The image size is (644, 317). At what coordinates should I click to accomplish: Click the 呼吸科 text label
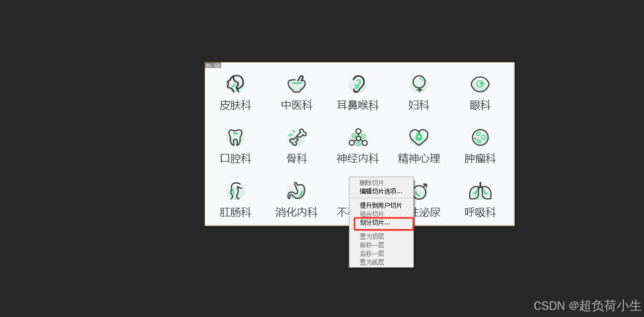(x=480, y=212)
